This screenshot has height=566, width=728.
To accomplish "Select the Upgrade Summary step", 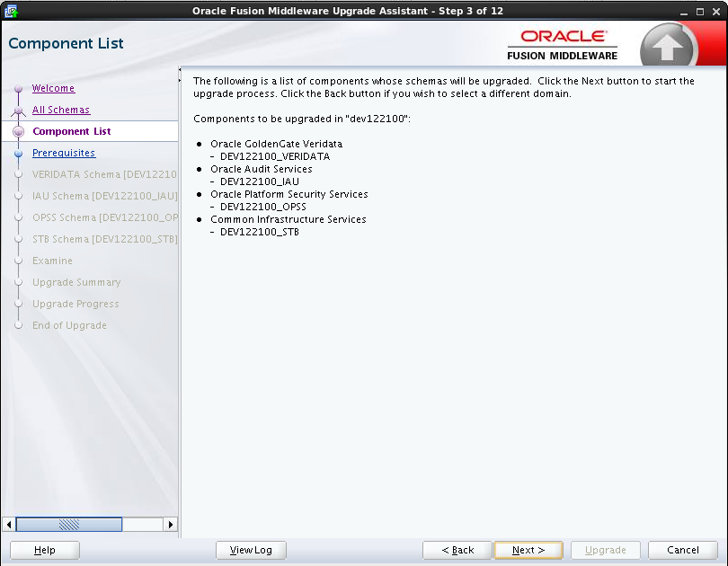I will point(76,282).
